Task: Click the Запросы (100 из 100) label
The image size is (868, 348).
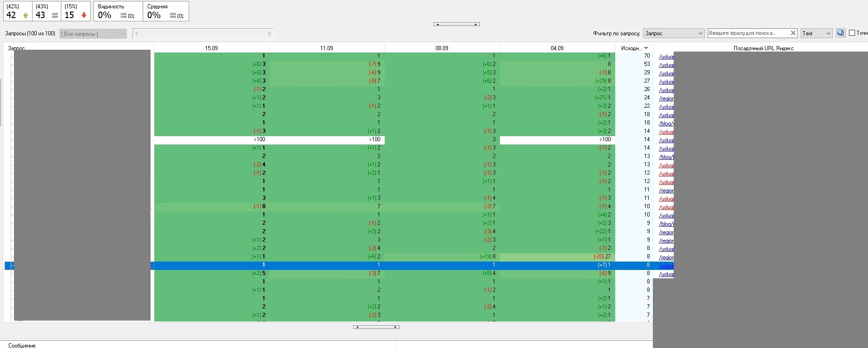Action: (30, 33)
